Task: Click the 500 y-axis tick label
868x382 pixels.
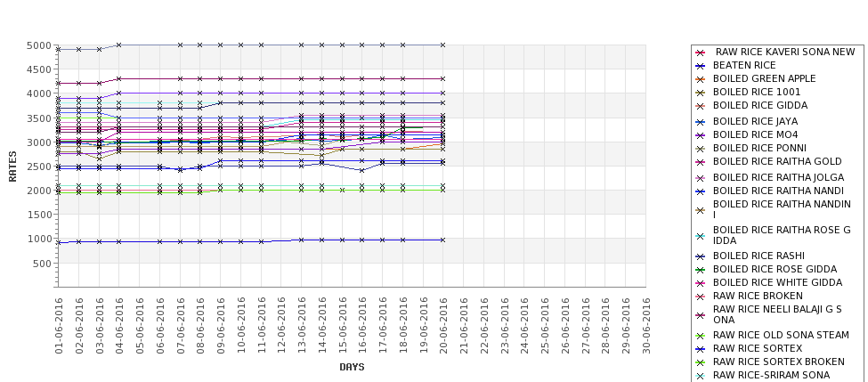Action: click(x=42, y=263)
